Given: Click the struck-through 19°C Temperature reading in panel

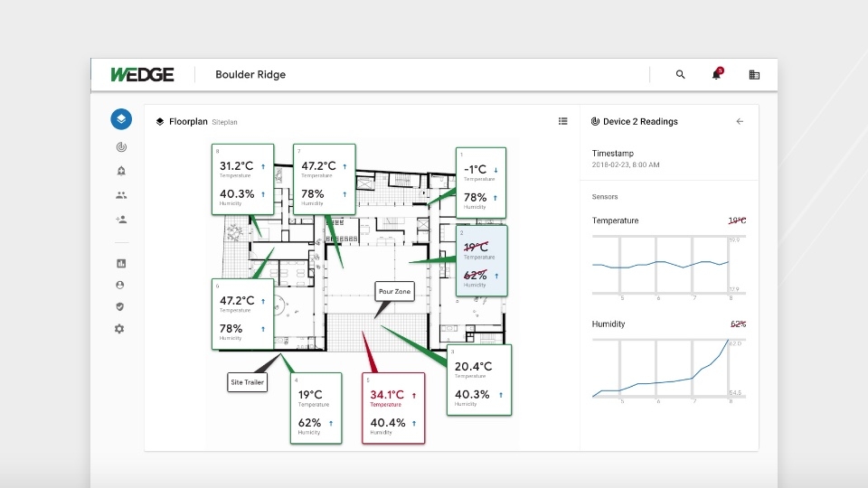Looking at the screenshot, I should (738, 221).
